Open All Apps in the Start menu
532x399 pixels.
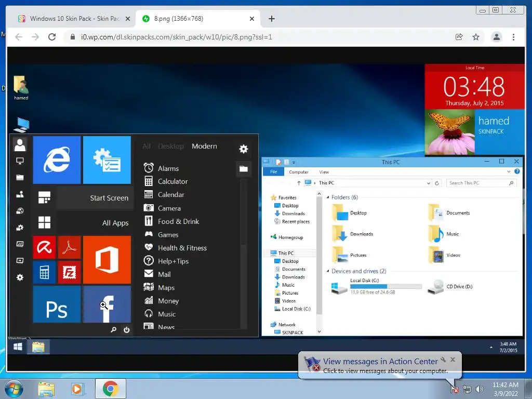[95, 223]
